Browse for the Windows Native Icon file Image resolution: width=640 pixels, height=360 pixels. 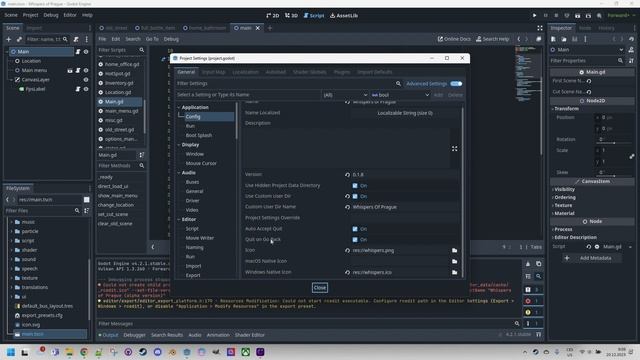click(454, 272)
